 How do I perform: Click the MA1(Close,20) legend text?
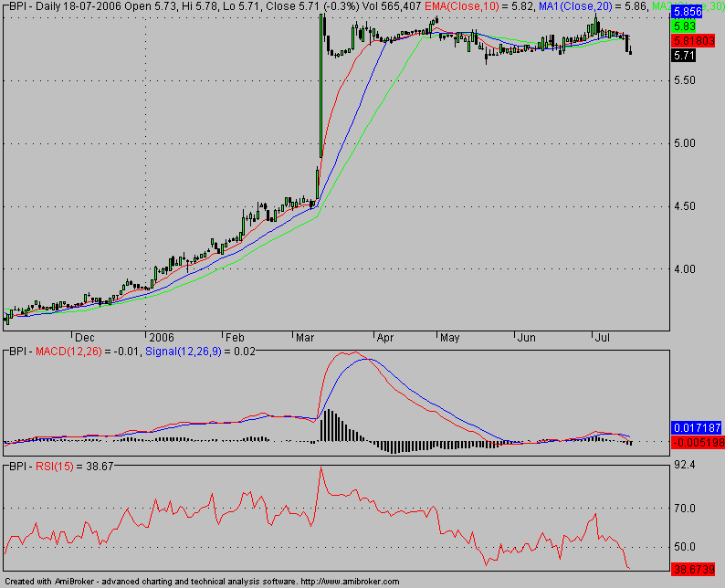(x=575, y=6)
